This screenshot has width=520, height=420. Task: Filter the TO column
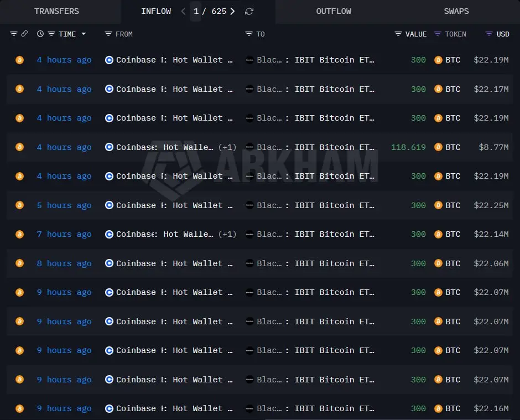(x=249, y=34)
